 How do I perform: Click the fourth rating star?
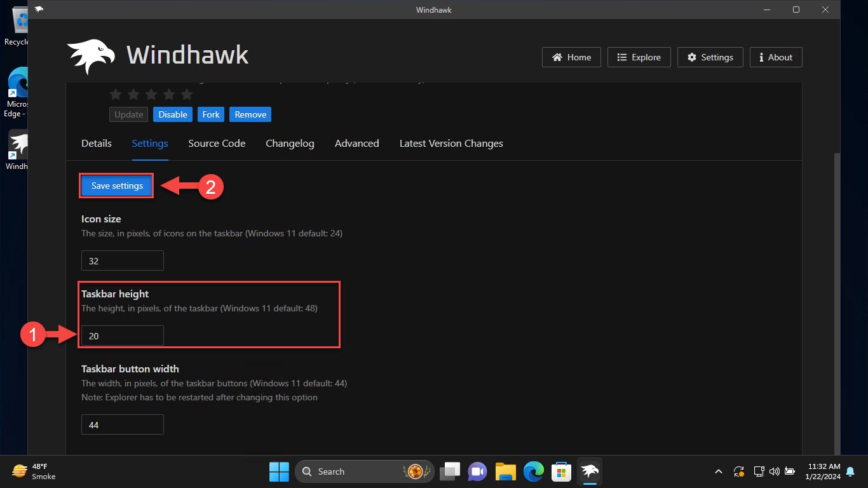coord(169,95)
